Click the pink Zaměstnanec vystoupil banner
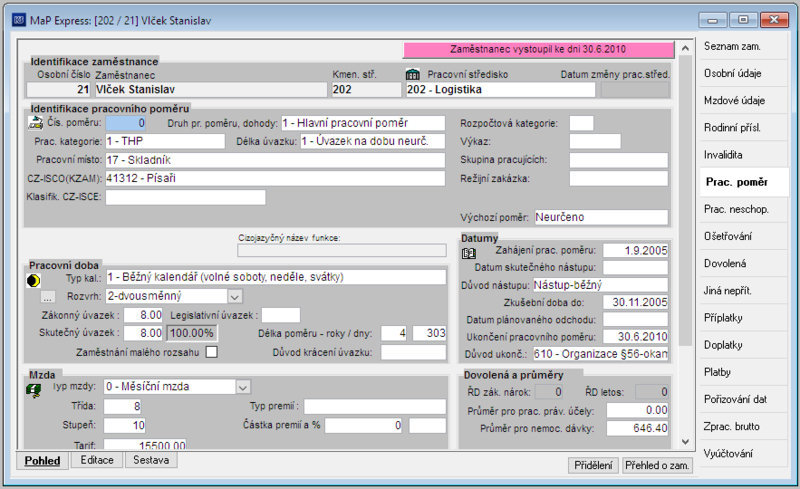 (538, 50)
